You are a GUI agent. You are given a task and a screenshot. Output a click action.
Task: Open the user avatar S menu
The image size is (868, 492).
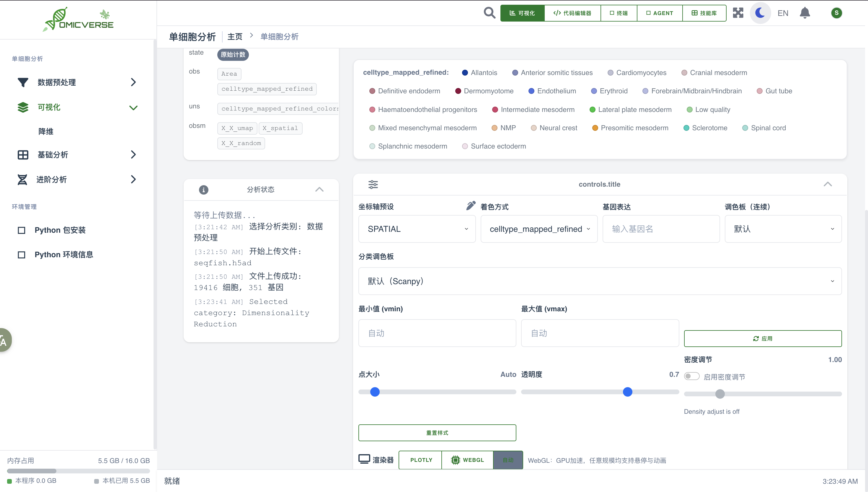(x=836, y=13)
